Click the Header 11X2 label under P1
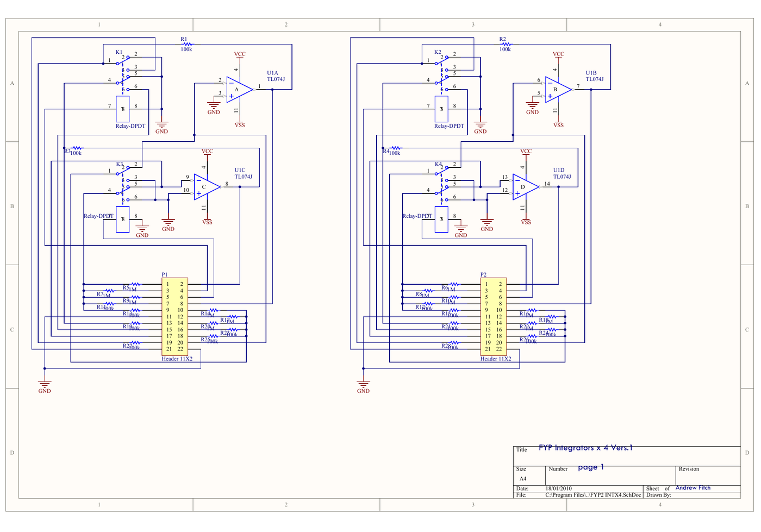 [x=177, y=359]
